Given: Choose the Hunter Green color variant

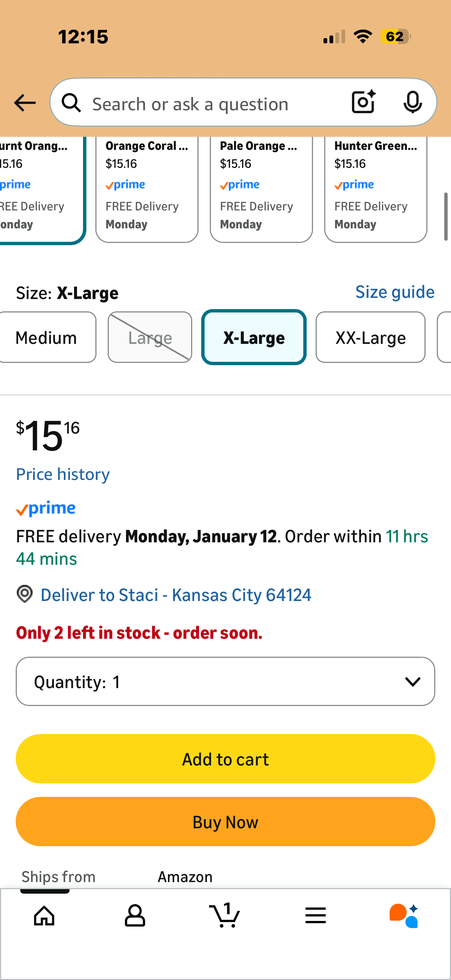Looking at the screenshot, I should [375, 188].
